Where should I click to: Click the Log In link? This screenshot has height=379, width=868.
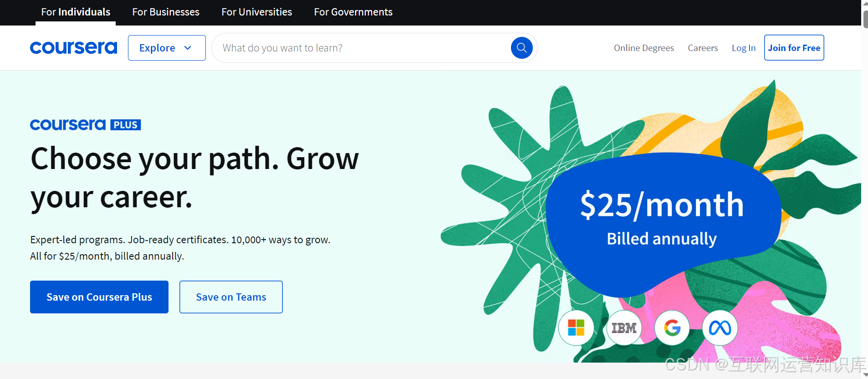(x=744, y=48)
